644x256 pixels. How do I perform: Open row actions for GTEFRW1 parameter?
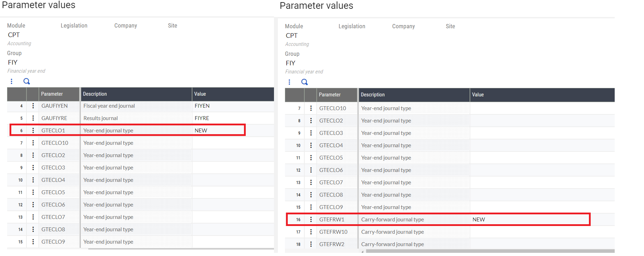(x=311, y=220)
